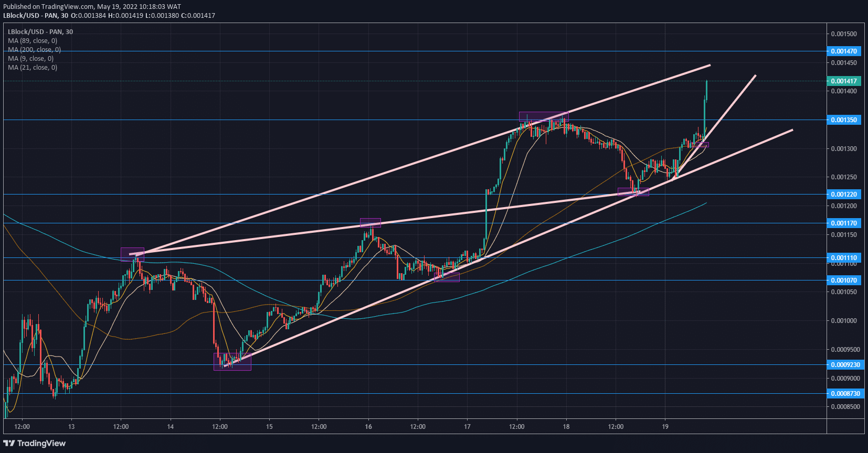
Task: Click the 0.001070 price level label
Action: (844, 281)
